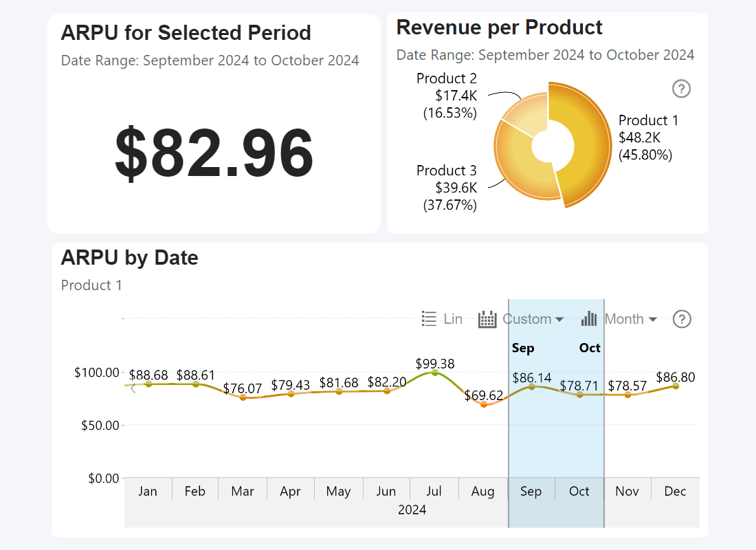Click the calendar icon beside Custom
Image resolution: width=756 pixels, height=550 pixels.
point(487,319)
